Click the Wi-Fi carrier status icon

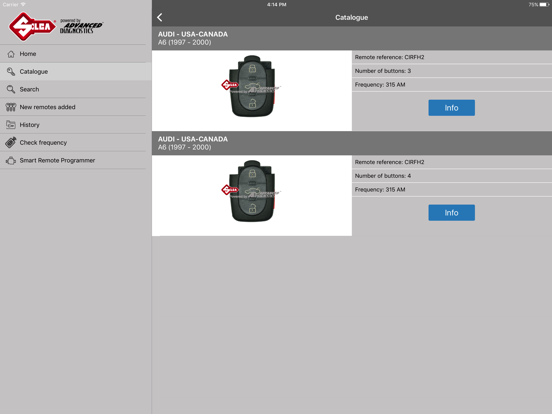(x=23, y=4)
